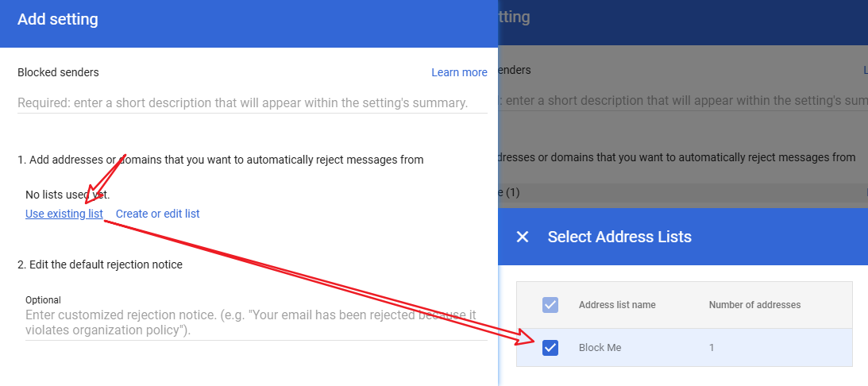Click the Blocked senders setting label
This screenshot has height=386, width=868.
tap(58, 72)
